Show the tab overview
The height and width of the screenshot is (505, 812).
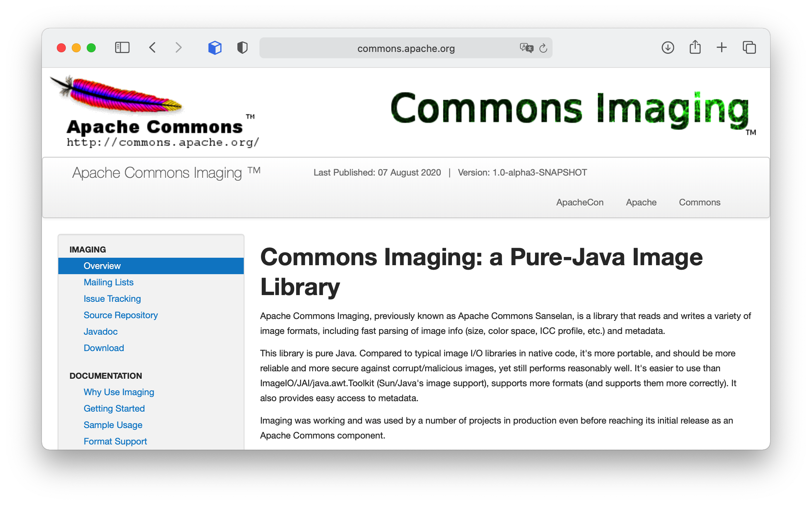pyautogui.click(x=749, y=48)
